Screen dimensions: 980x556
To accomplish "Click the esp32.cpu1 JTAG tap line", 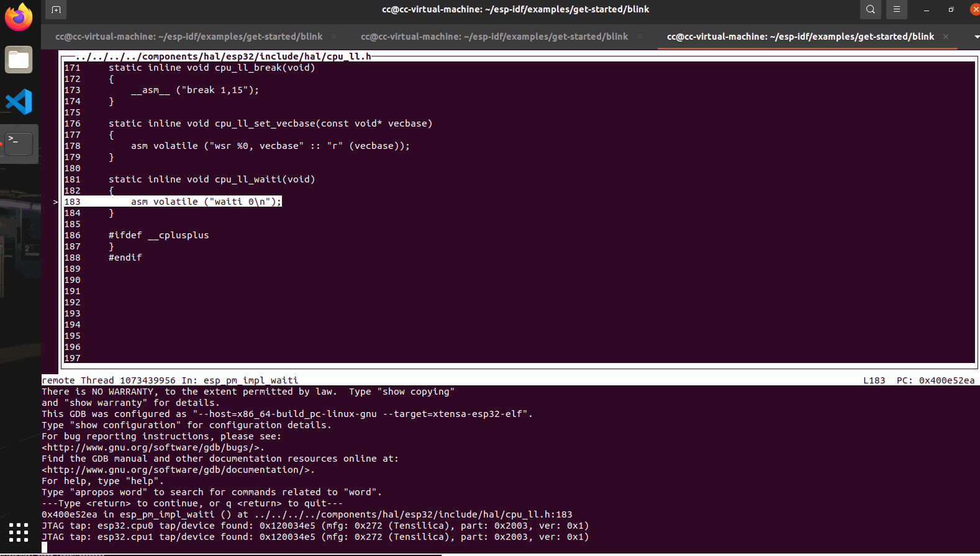I will click(x=315, y=537).
